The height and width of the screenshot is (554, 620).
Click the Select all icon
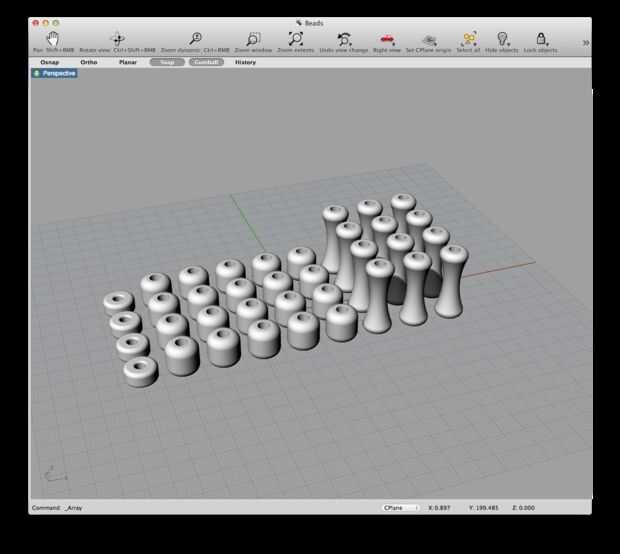pos(469,39)
